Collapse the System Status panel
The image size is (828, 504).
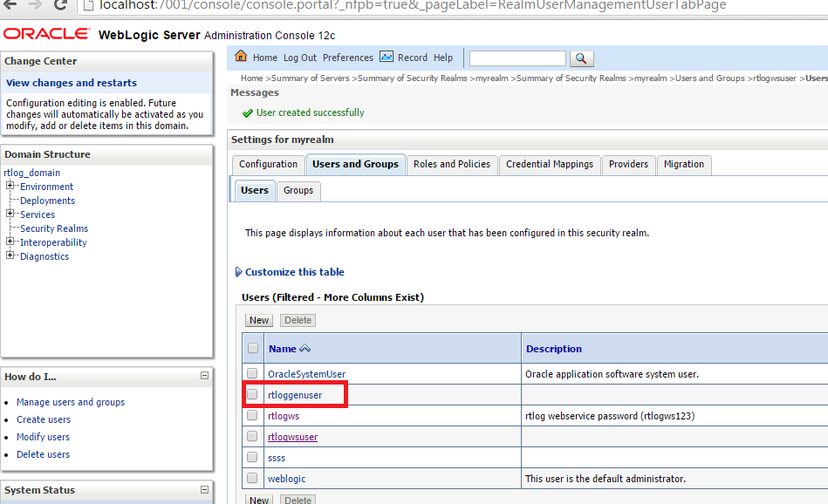click(204, 490)
